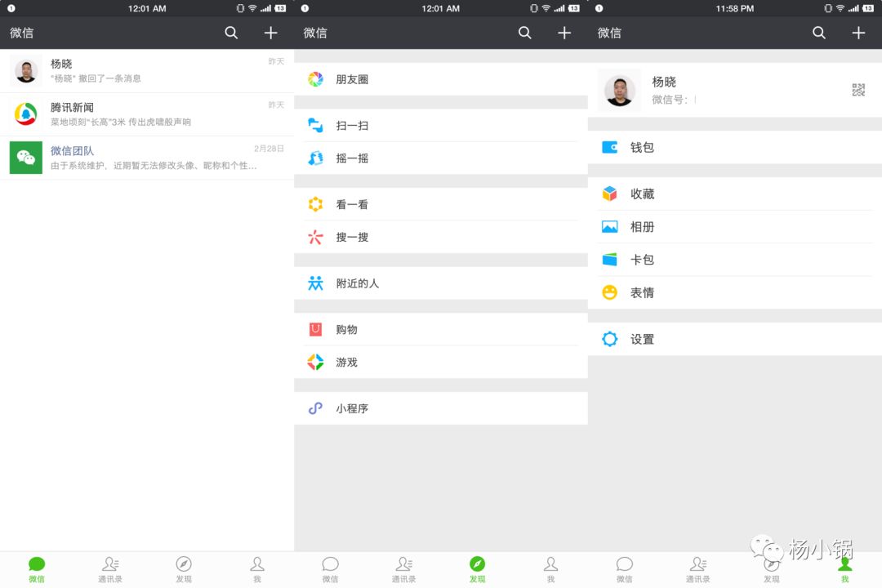Viewport: 882px width, 588px height.
Task: Open 附近的人 People Nearby icon
Action: tap(315, 283)
